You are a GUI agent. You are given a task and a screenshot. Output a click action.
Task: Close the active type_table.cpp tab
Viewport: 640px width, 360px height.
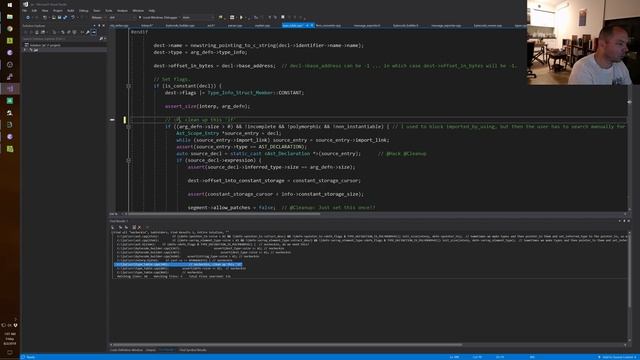312,26
